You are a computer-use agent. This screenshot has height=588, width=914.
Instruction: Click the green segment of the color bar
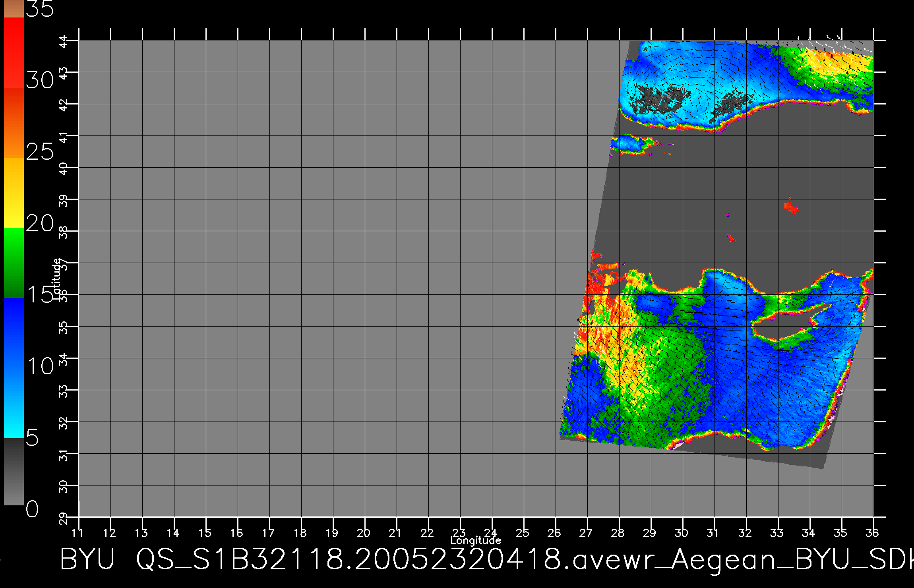(x=14, y=263)
